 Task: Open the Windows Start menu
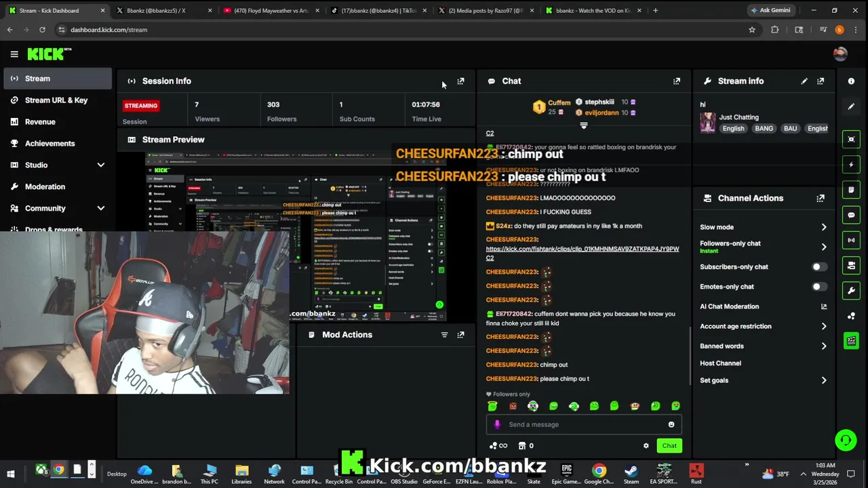pos(11,474)
